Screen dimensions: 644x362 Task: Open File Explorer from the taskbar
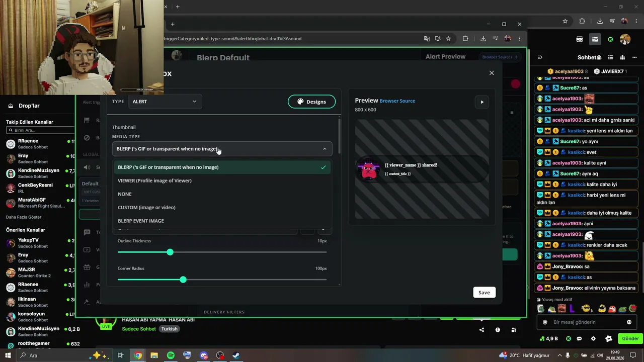[154, 355]
